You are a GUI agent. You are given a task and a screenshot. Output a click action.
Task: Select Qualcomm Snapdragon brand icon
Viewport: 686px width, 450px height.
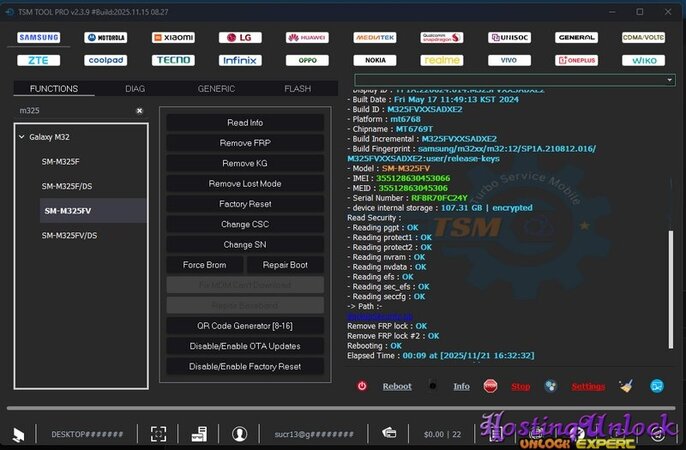point(441,37)
